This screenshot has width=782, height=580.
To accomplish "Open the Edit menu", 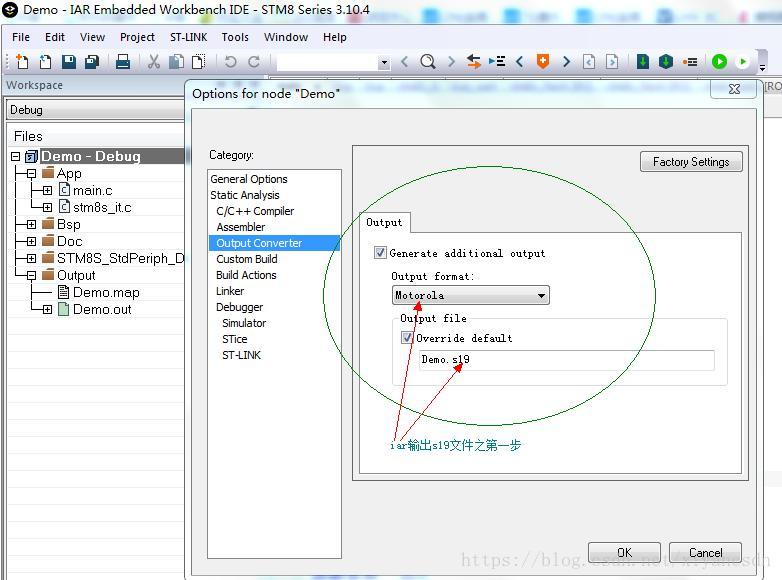I will coord(55,37).
